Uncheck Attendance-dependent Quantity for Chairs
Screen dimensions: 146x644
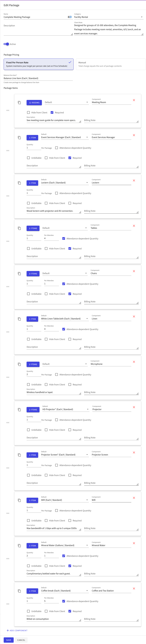(x=64, y=284)
